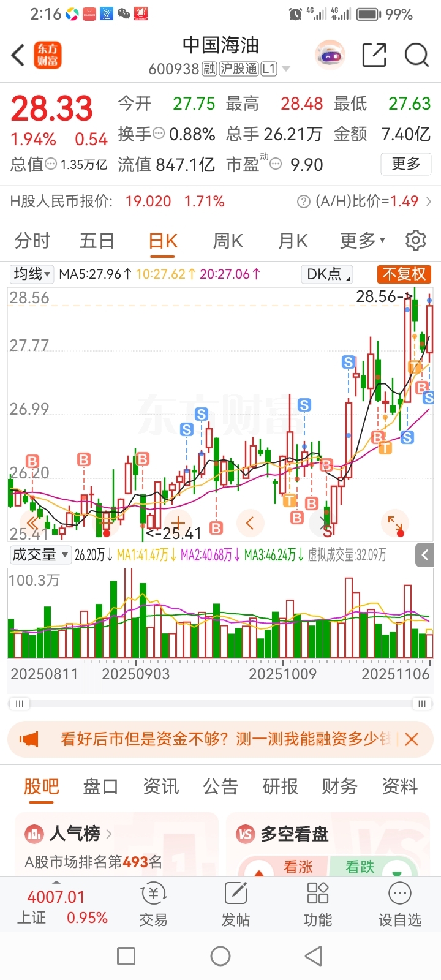Tap the 东方财富 orange logo

(x=48, y=55)
